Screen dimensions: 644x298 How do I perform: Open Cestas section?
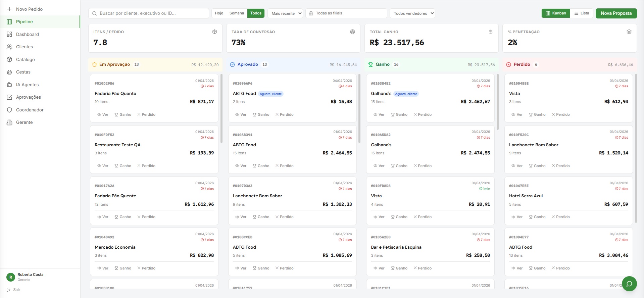pyautogui.click(x=23, y=72)
